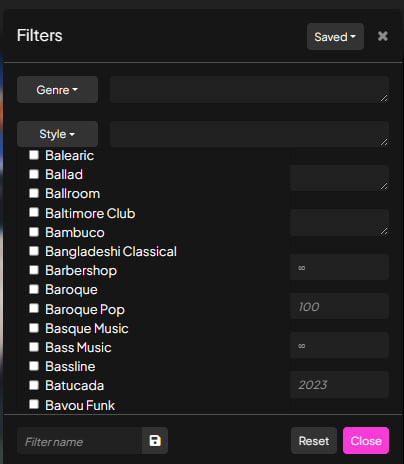Select the Bass Music style option
The image size is (404, 464).
point(34,347)
